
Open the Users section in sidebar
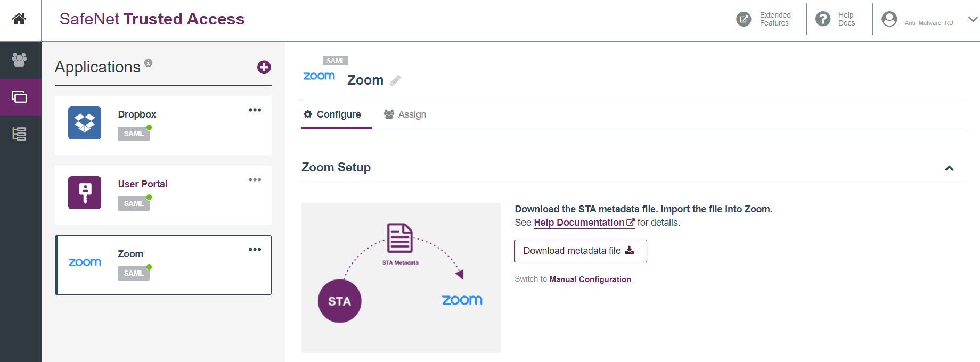tap(19, 60)
